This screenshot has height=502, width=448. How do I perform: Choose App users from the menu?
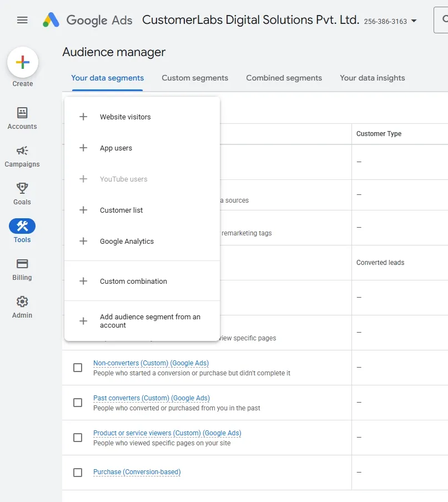point(142,148)
